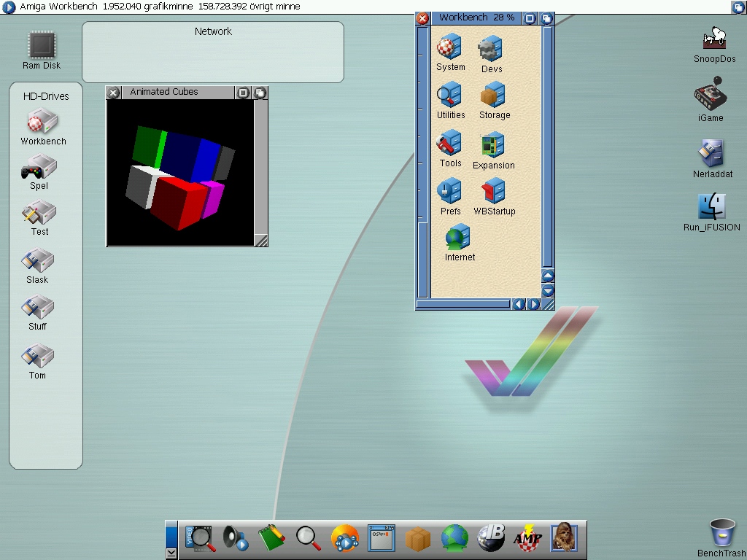Click the Animated Cubes rendering area
Image resolution: width=747 pixels, height=560 pixels.
[x=181, y=172]
